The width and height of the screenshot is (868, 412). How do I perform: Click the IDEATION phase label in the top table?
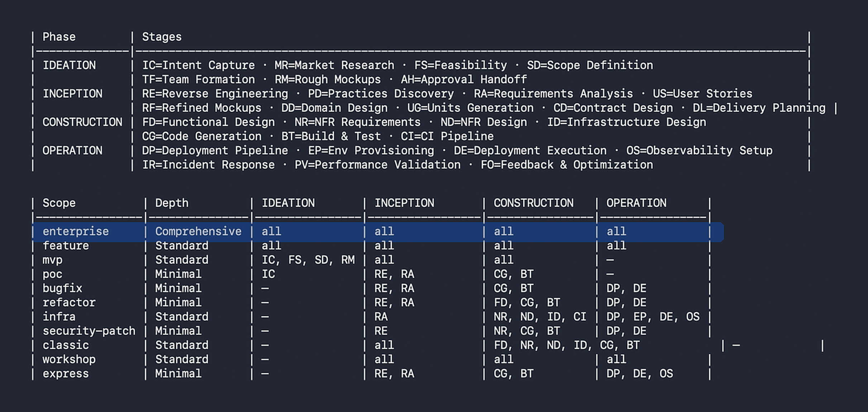click(x=69, y=66)
